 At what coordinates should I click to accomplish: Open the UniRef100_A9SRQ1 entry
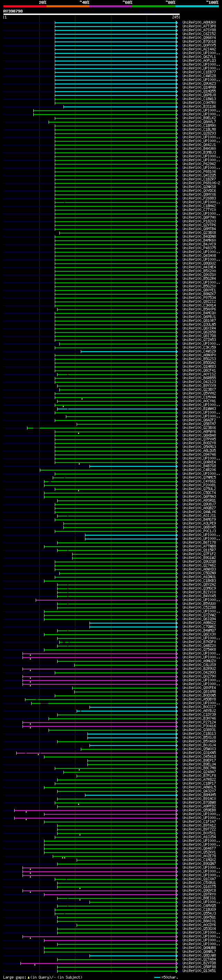click(x=199, y=501)
